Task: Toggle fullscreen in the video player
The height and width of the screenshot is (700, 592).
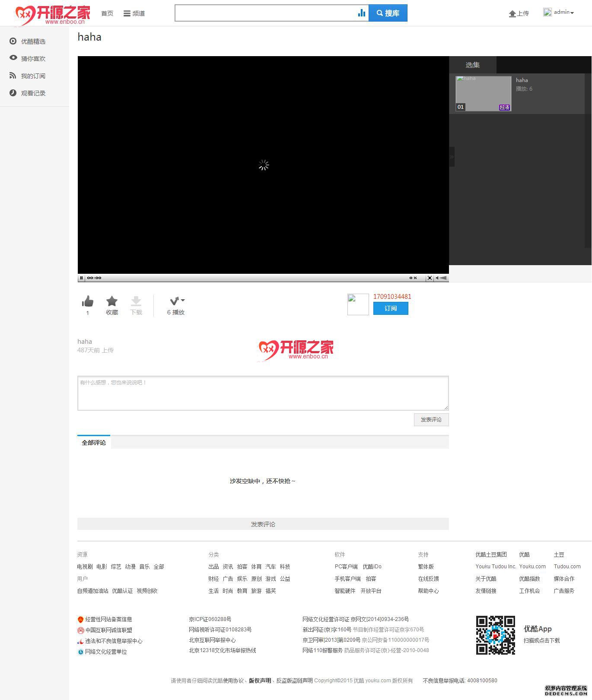Action: [x=430, y=278]
